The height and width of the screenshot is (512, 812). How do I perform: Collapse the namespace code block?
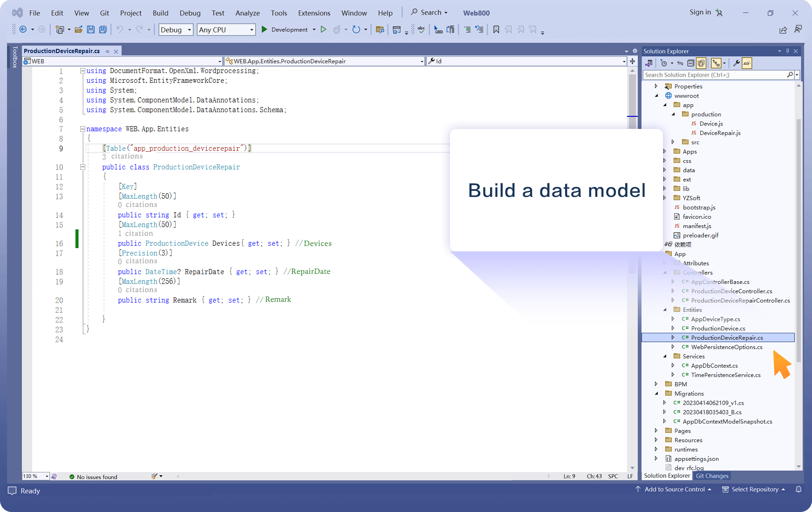pos(82,129)
